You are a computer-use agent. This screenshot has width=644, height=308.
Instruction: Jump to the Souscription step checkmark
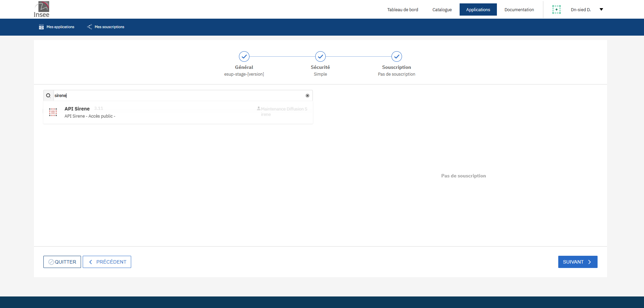(397, 56)
